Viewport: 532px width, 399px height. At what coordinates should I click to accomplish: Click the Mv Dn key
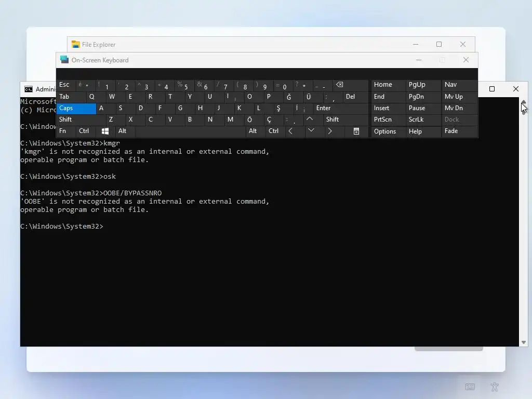click(x=459, y=108)
